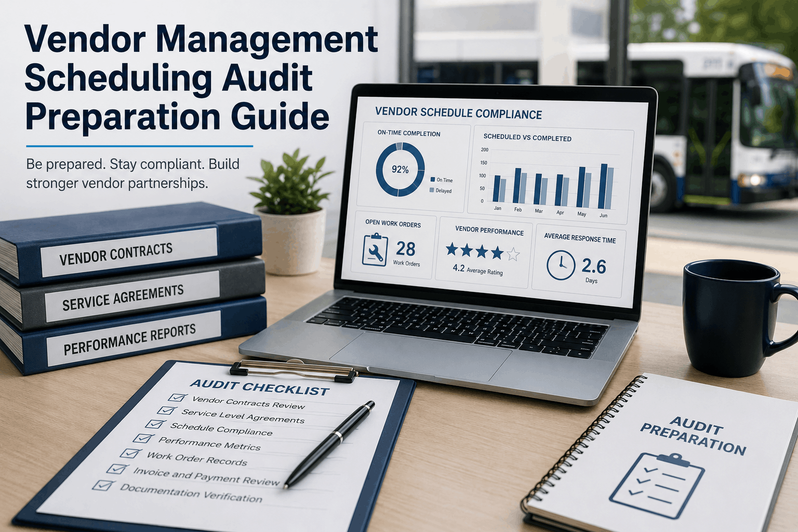The height and width of the screenshot is (532, 798).
Task: Toggle the Performance Metrics checkbox
Action: pyautogui.click(x=143, y=438)
